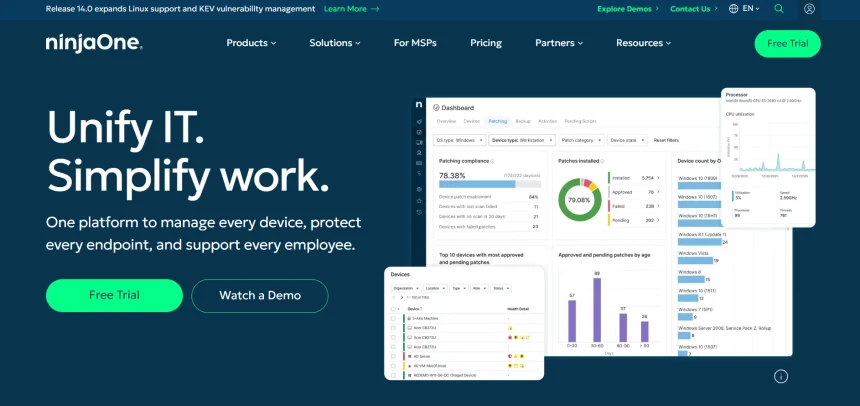
Task: Click Reset filters in dashboard
Action: pyautogui.click(x=666, y=140)
